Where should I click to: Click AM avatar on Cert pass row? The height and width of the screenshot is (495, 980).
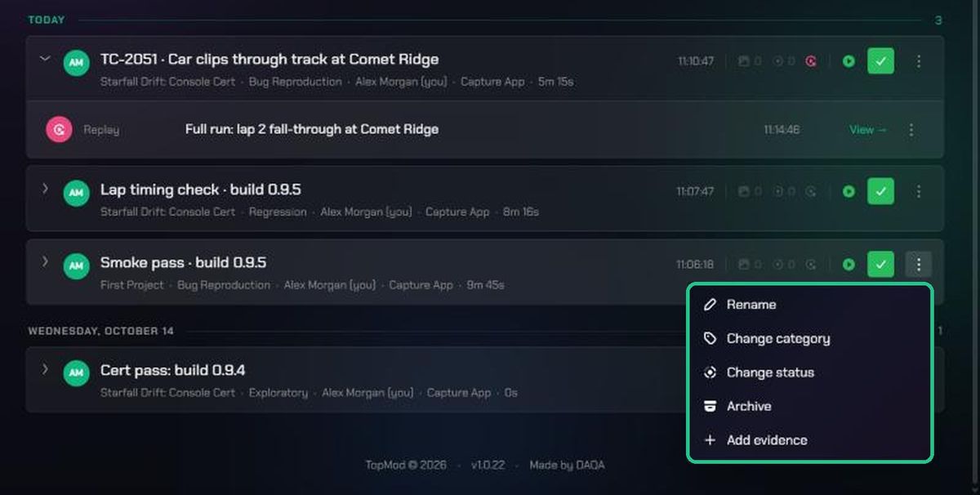(x=77, y=373)
